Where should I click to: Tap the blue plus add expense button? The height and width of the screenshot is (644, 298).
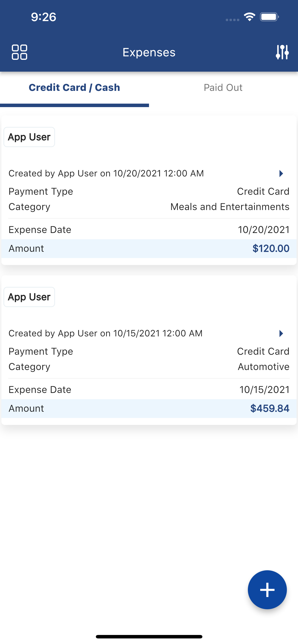267,590
